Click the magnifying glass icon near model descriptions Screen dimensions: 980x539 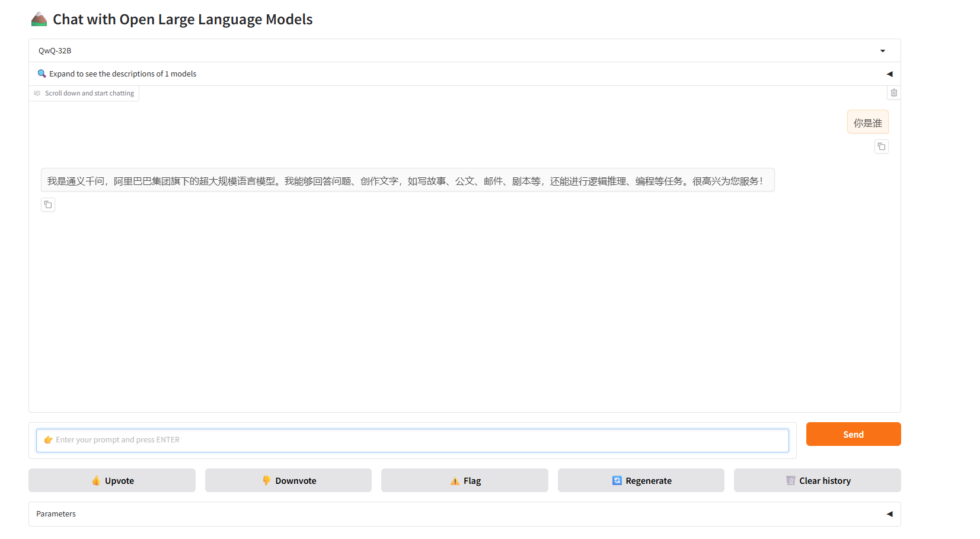point(42,74)
